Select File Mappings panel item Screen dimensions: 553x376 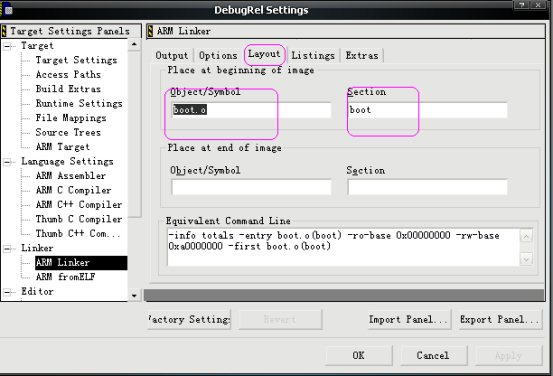[x=71, y=118]
